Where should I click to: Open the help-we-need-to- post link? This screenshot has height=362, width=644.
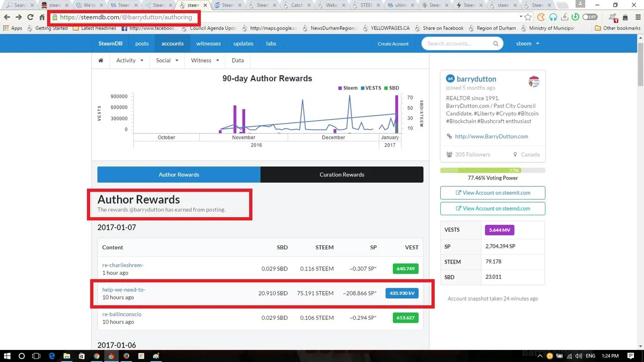pyautogui.click(x=124, y=290)
